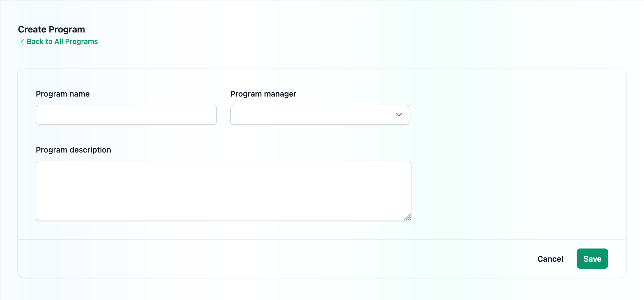Click the Program name label
Image resolution: width=644 pixels, height=300 pixels.
63,94
